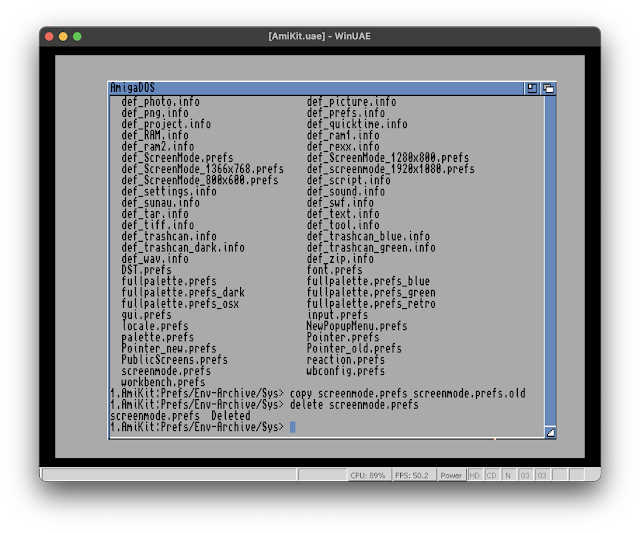Click the def_prefs.info file name
Viewport: 640px width, 533px height.
[x=346, y=113]
